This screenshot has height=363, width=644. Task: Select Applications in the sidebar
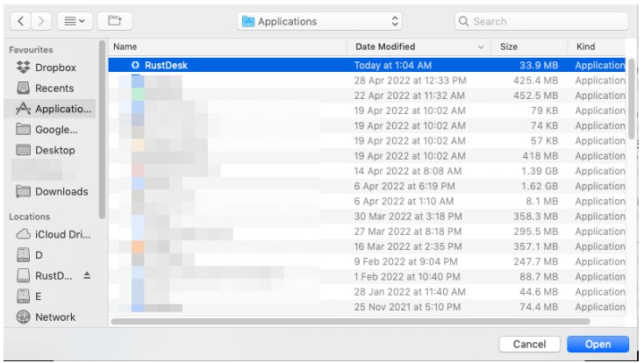click(50, 109)
